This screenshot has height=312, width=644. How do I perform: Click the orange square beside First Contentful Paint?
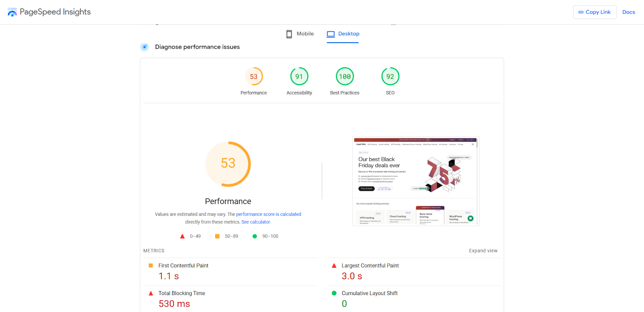pyautogui.click(x=151, y=266)
